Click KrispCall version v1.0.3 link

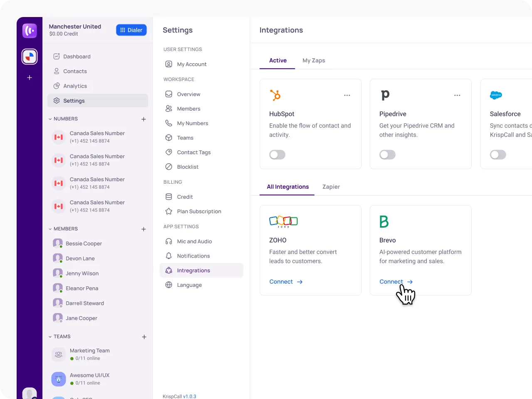tap(190, 397)
